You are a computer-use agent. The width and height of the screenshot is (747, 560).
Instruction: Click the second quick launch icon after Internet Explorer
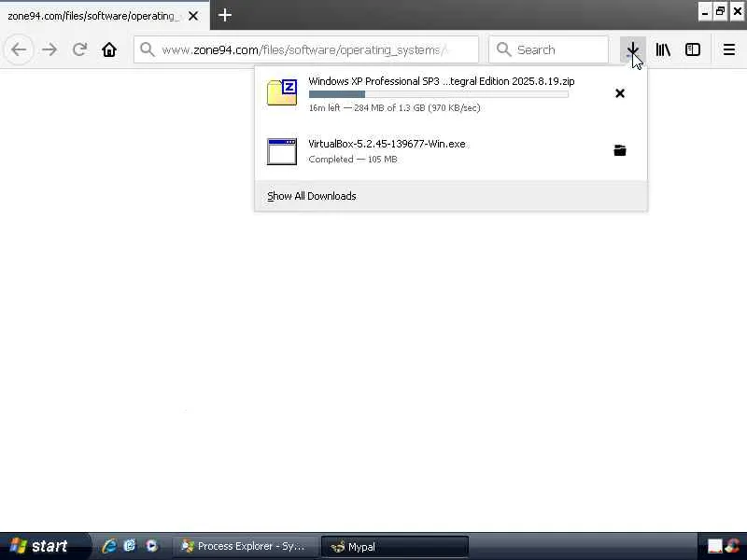pyautogui.click(x=130, y=546)
